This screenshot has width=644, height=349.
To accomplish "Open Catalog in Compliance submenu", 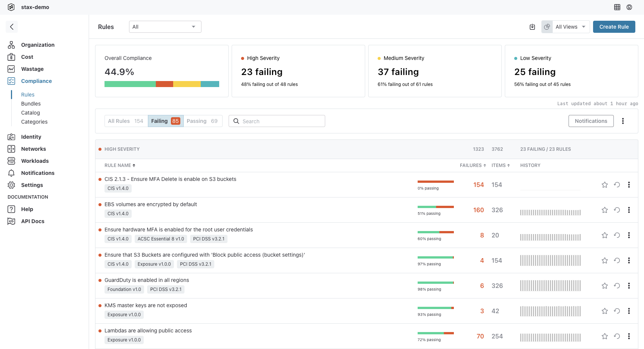I will (31, 113).
